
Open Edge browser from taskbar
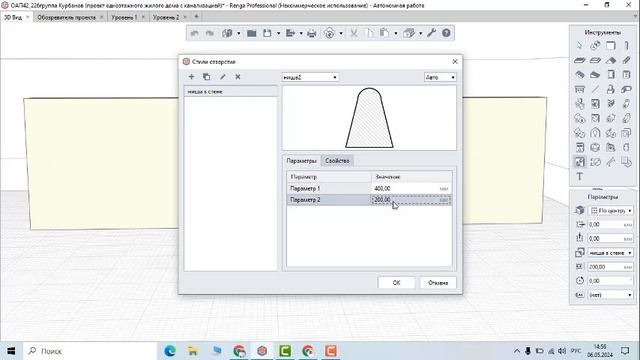coord(170,351)
